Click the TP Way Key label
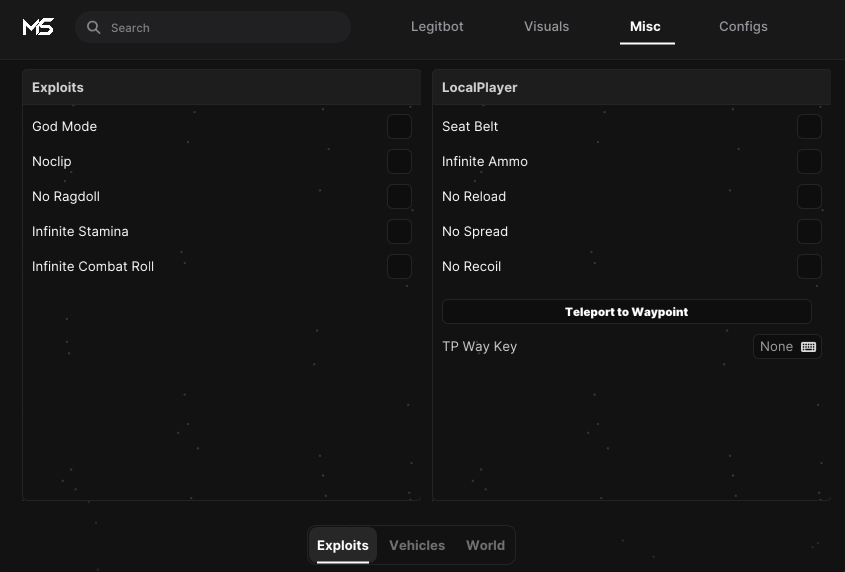Screen dimensions: 845x572 coord(480,347)
